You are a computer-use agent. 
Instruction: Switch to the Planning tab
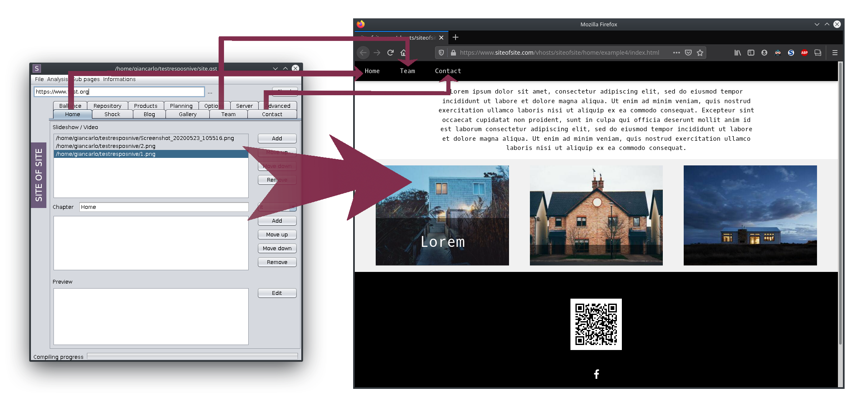(181, 106)
